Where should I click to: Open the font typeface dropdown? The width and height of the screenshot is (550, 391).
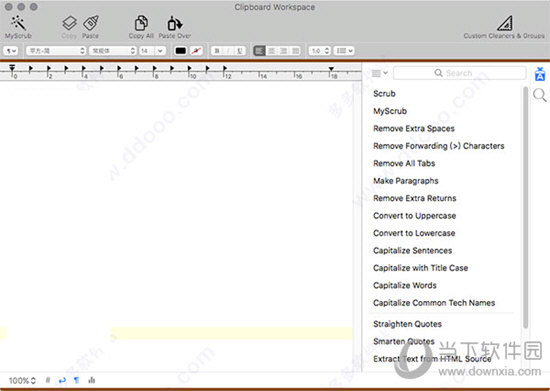point(112,51)
